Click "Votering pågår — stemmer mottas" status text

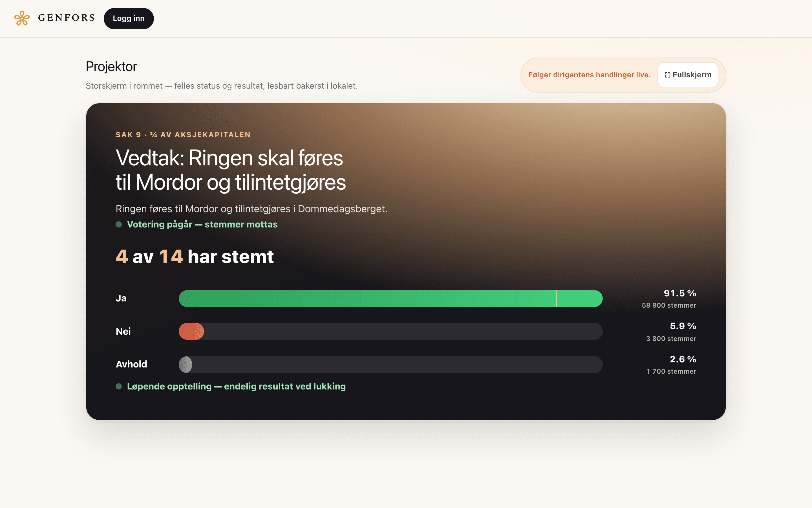point(202,224)
